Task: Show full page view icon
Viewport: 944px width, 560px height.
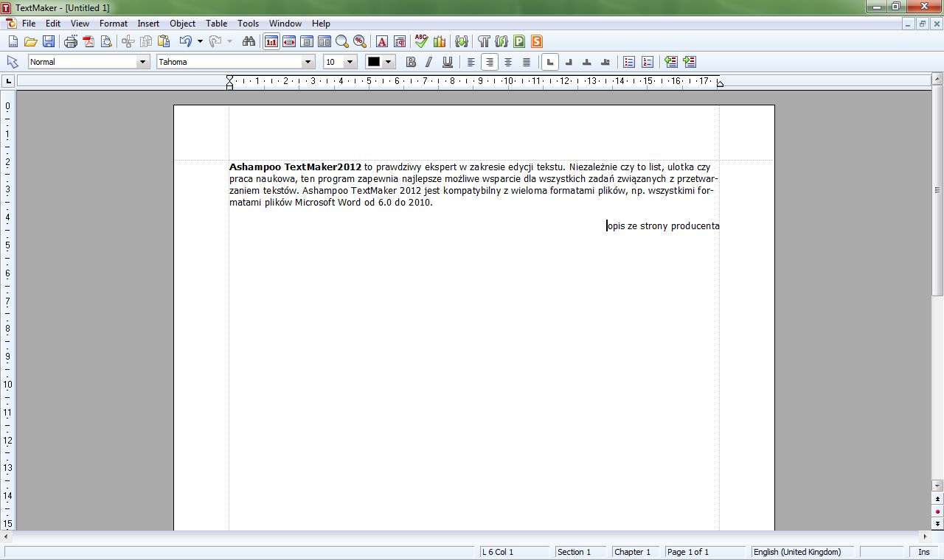Action: [307, 42]
